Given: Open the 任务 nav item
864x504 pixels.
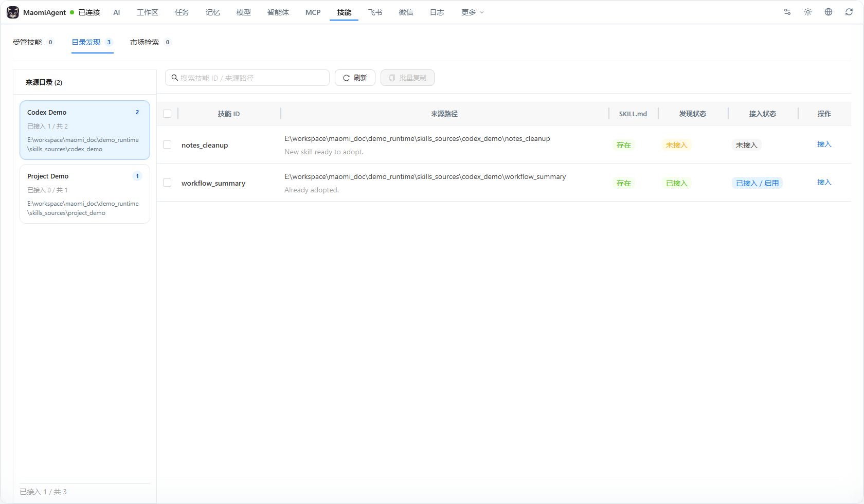Looking at the screenshot, I should click(x=182, y=12).
